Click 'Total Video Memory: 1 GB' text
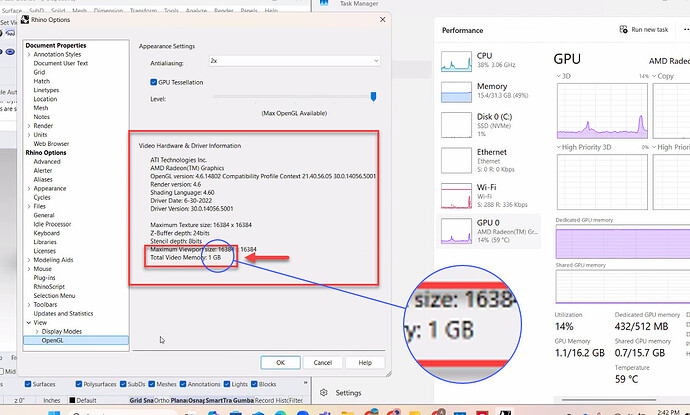Image resolution: width=690 pixels, height=415 pixels. pos(186,257)
